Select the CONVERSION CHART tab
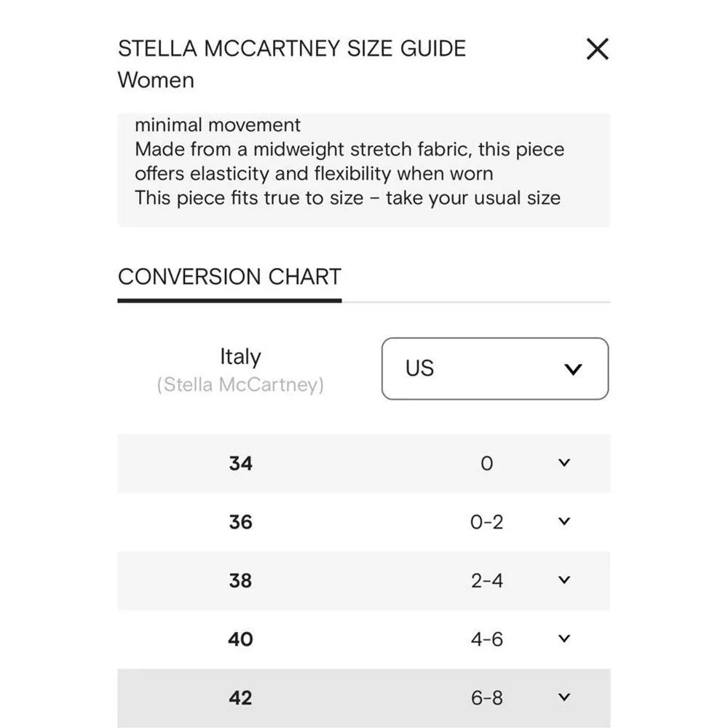 229,277
